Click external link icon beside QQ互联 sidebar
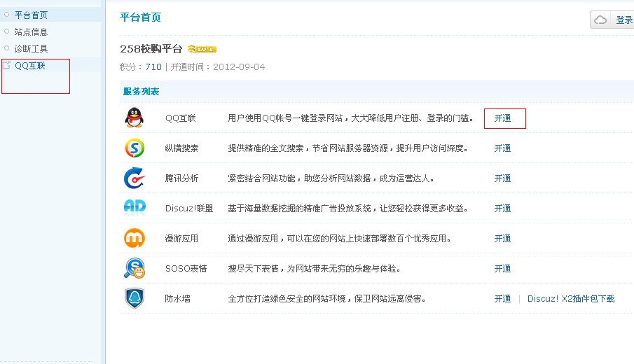The height and width of the screenshot is (364, 634). [x=6, y=65]
